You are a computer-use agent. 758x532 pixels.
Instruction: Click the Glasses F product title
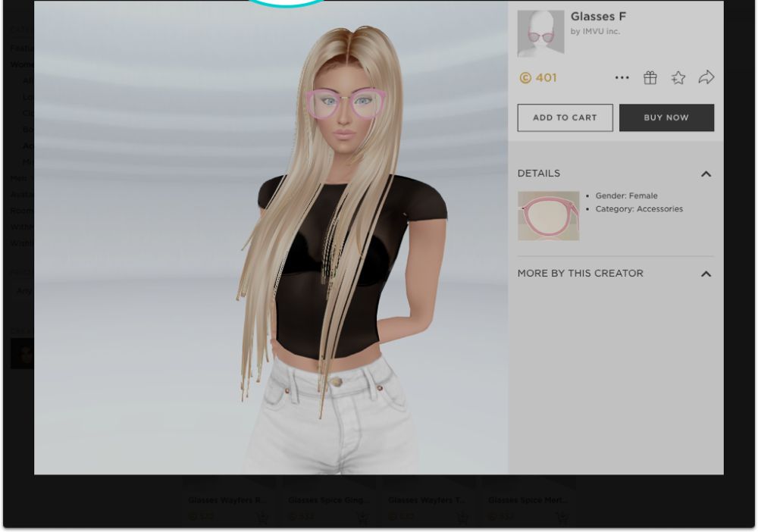(x=598, y=17)
